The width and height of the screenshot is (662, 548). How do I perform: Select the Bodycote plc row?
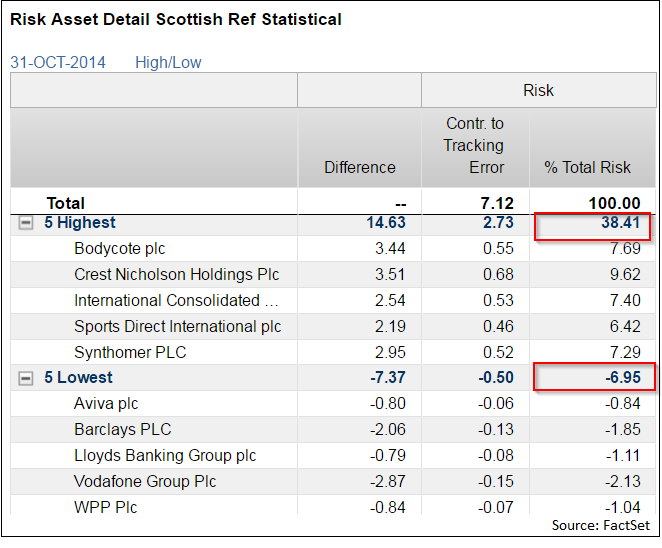[120, 249]
